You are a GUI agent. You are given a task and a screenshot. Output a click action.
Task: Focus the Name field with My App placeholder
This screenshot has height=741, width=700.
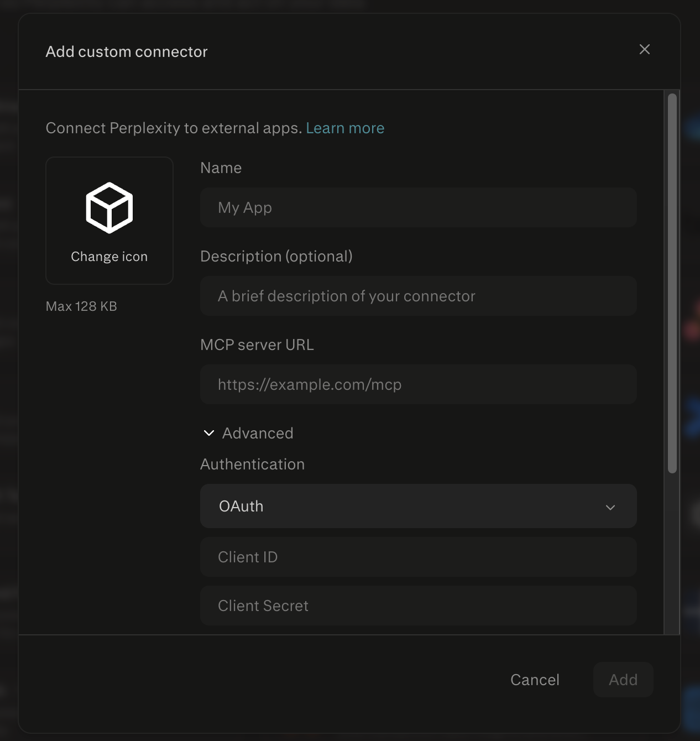(x=419, y=207)
